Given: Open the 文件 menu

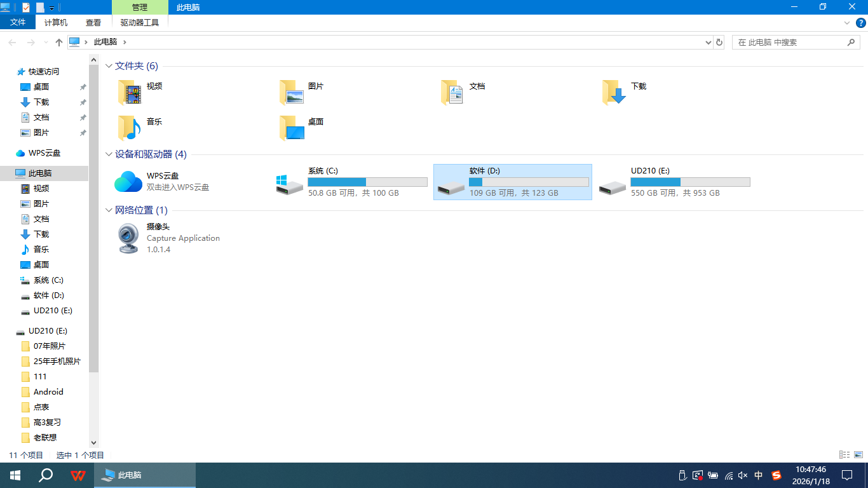Looking at the screenshot, I should (x=18, y=22).
